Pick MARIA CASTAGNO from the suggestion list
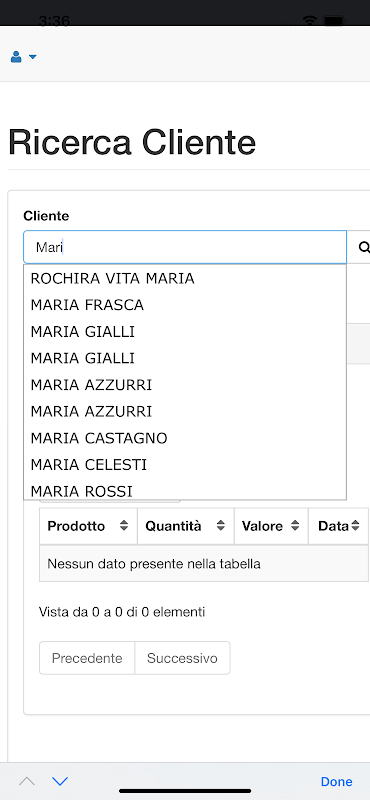Image resolution: width=370 pixels, height=800 pixels. (x=185, y=438)
